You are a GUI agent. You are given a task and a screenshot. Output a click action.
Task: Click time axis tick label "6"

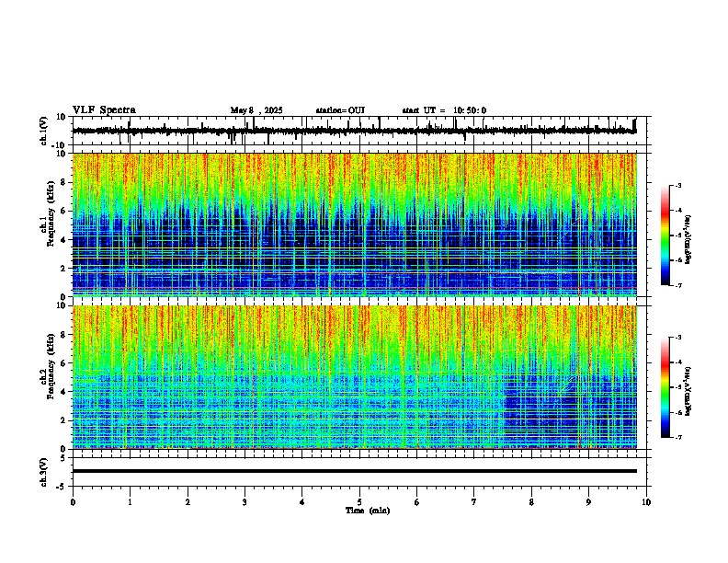(417, 502)
